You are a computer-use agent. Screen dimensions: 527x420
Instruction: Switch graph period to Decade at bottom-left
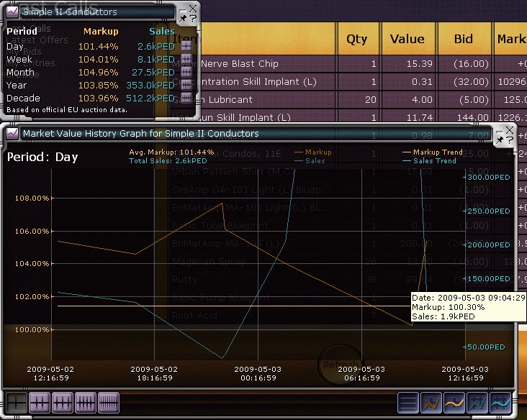click(x=108, y=403)
